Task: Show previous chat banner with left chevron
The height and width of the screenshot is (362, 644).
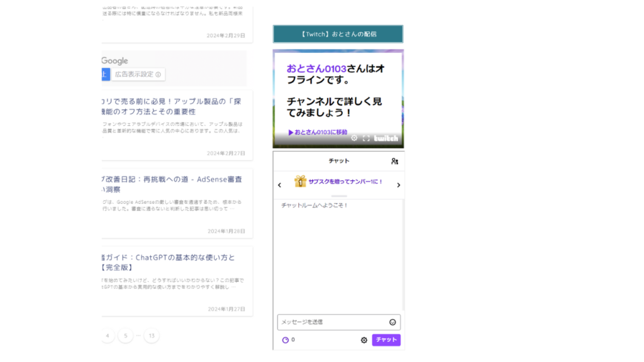Action: tap(280, 185)
